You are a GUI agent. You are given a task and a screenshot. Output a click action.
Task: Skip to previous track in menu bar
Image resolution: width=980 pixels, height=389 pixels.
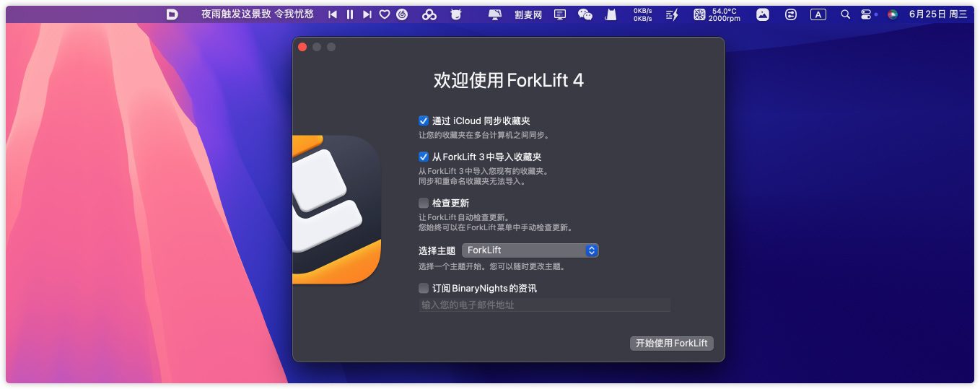pyautogui.click(x=333, y=14)
